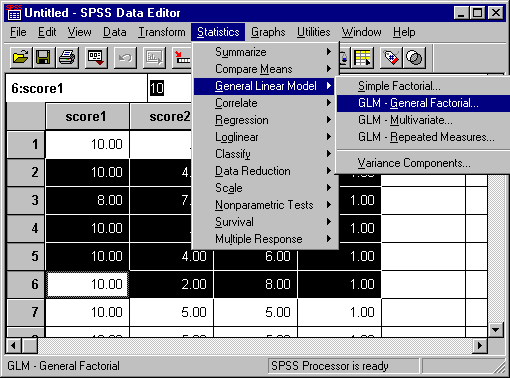Open the Help menu
Screen dimensions: 510x378
point(404,32)
